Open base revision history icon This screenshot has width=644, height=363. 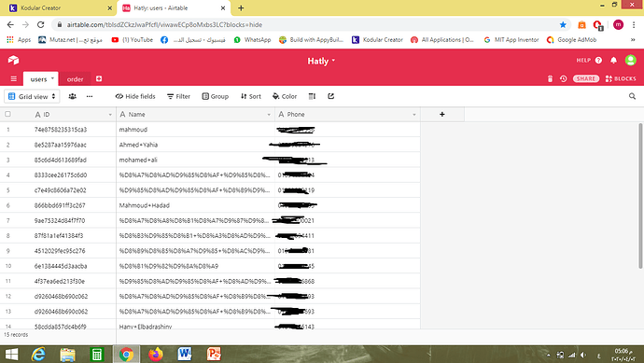(564, 78)
